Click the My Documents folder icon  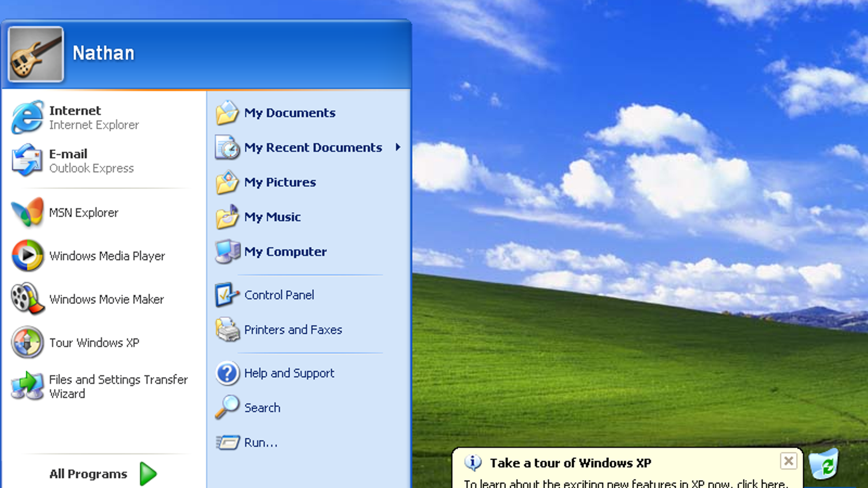tap(227, 113)
